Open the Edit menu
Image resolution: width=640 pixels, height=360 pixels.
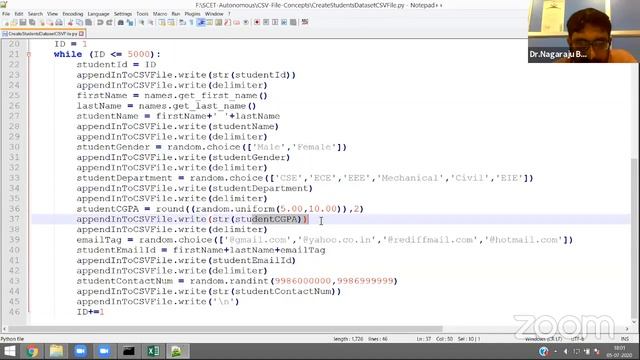(x=19, y=14)
